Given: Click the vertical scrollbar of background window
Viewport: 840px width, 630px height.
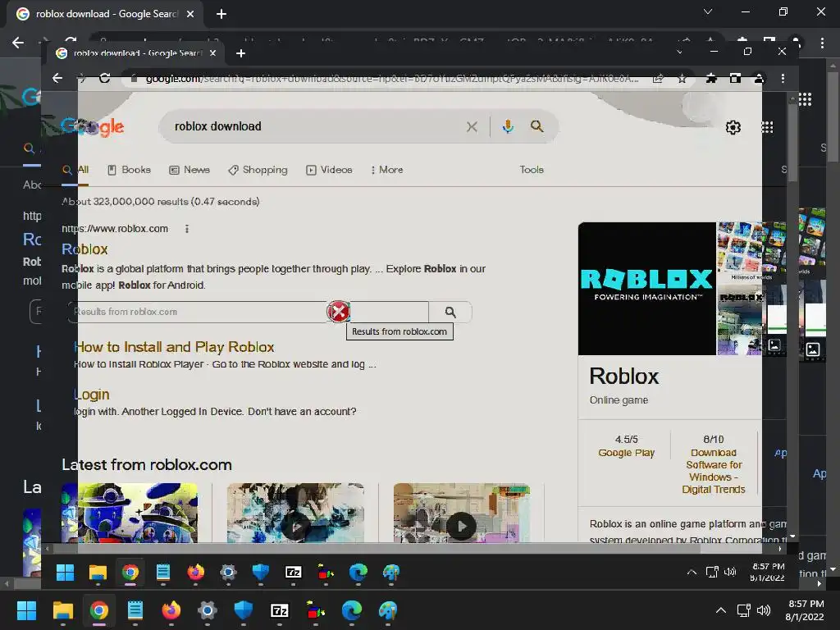Looking at the screenshot, I should tap(833, 115).
